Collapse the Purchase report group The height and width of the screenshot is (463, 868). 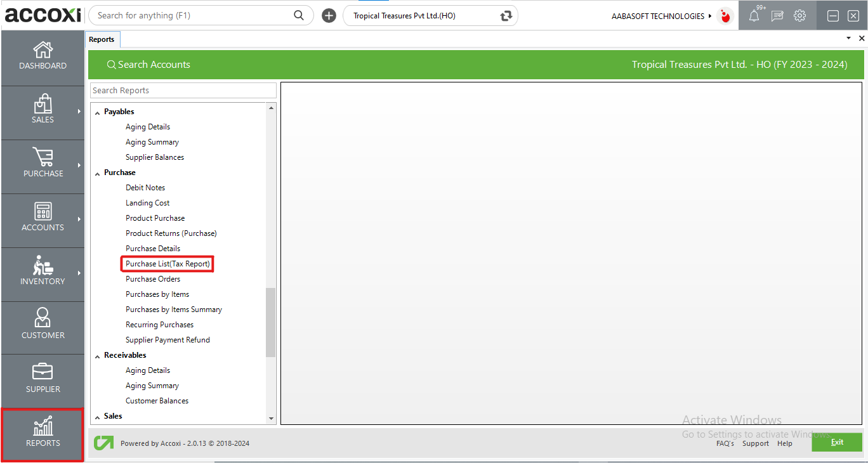click(98, 173)
